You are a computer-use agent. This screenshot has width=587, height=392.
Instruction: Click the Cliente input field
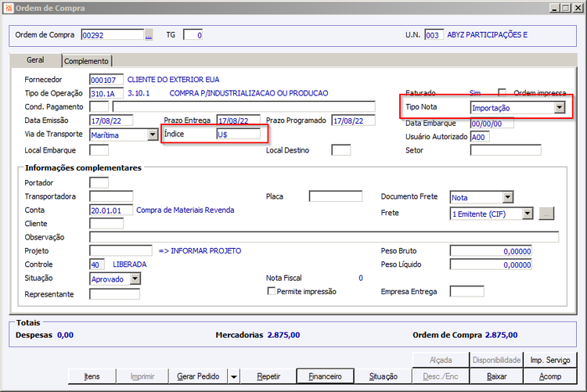coord(106,224)
